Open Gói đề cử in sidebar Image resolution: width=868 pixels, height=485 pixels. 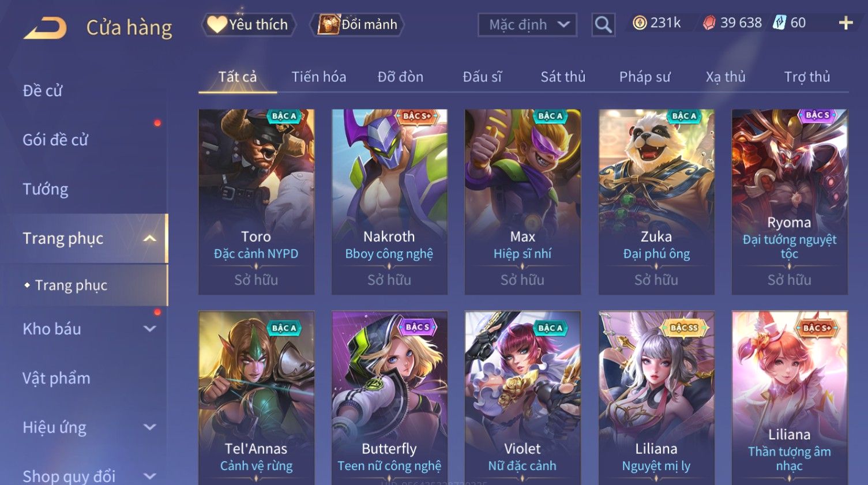55,140
